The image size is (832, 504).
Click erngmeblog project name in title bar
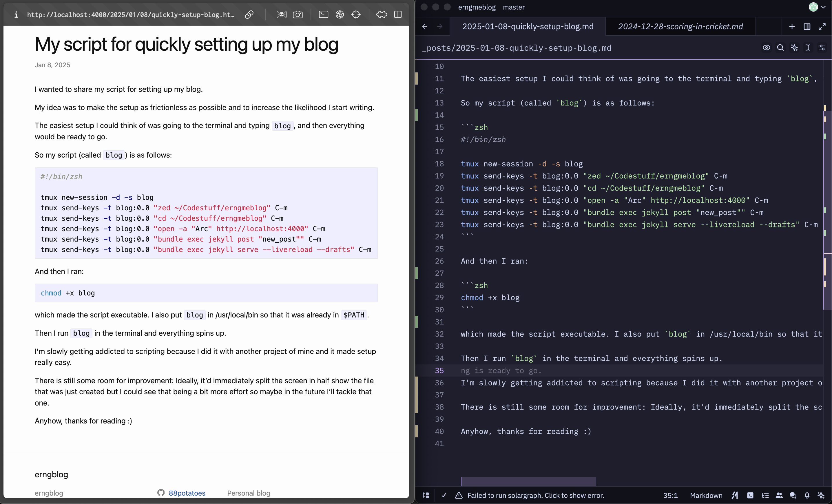pos(477,7)
